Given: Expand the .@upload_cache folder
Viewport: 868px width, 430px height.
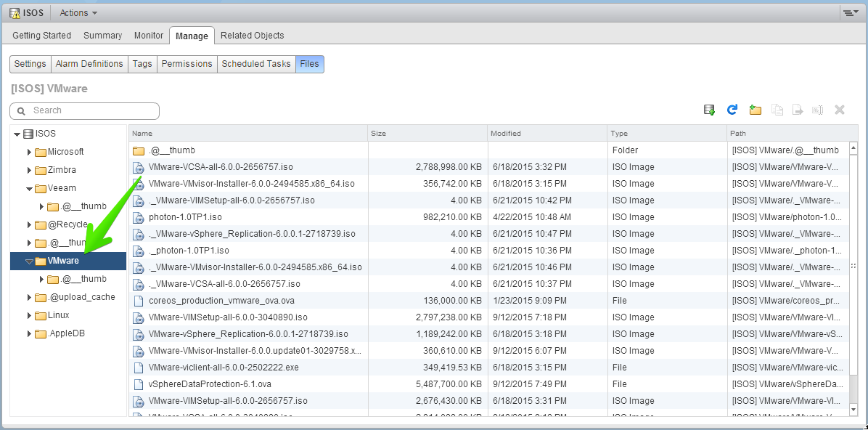Looking at the screenshot, I should coord(29,297).
